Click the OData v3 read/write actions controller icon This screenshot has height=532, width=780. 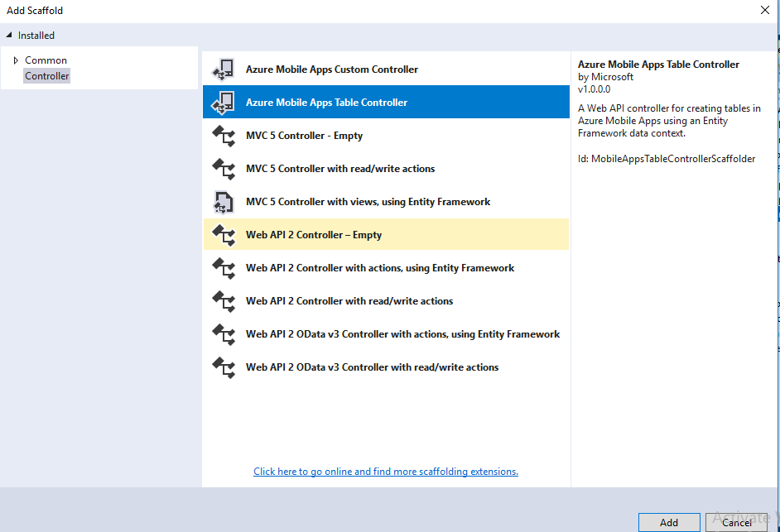224,367
